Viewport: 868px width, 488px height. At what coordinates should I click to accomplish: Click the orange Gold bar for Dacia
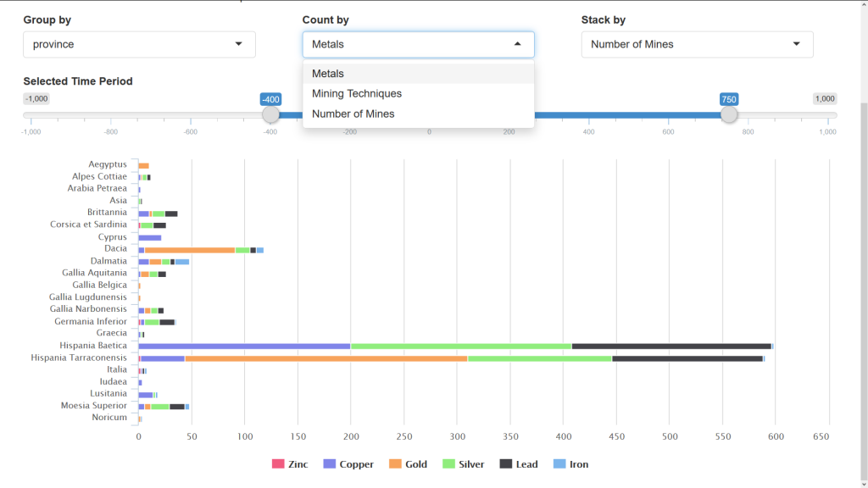click(190, 250)
